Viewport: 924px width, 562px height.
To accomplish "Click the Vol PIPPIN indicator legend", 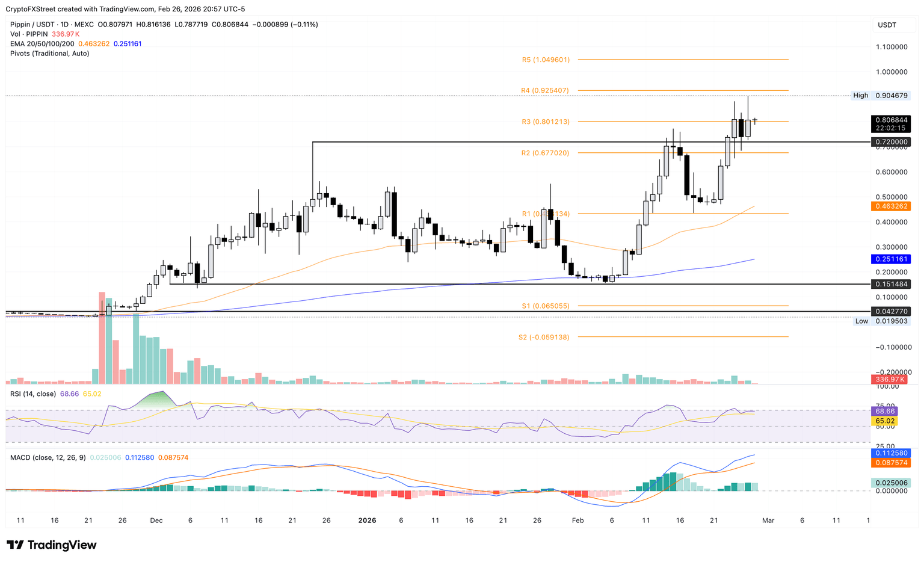I will coord(29,34).
